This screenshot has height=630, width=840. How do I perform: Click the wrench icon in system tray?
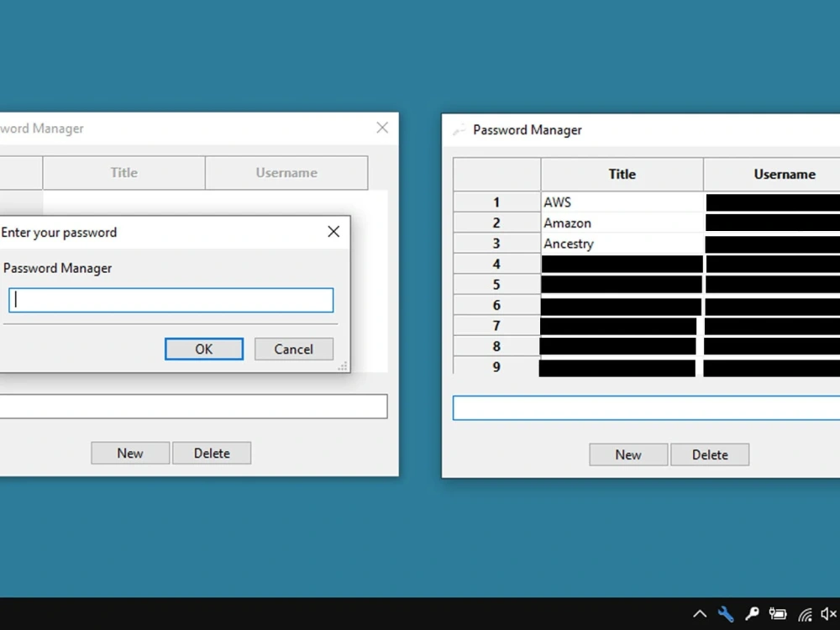[726, 614]
